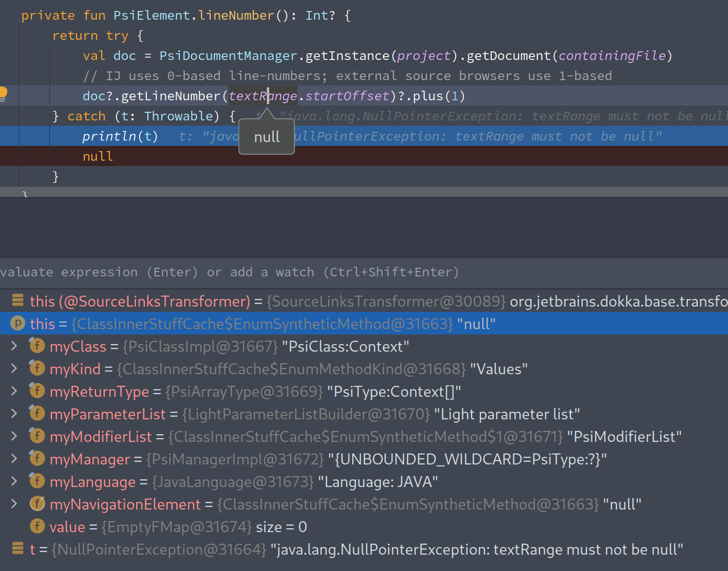
Task: Click the "PsiClass:Context" value text
Action: pyautogui.click(x=346, y=346)
